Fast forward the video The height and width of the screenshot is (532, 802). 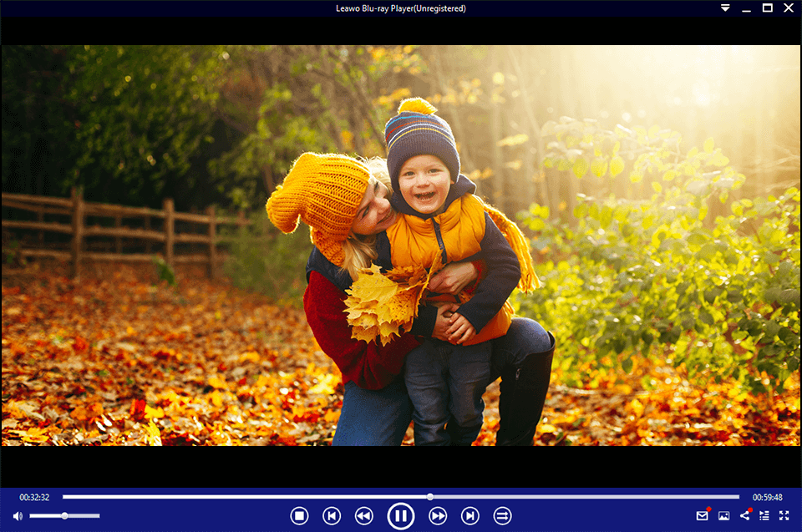point(437,515)
